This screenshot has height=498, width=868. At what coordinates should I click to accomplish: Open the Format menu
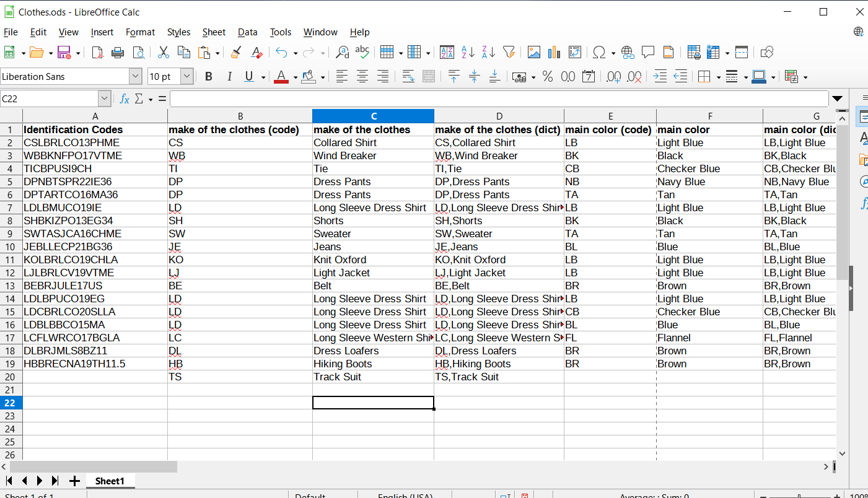click(x=140, y=32)
